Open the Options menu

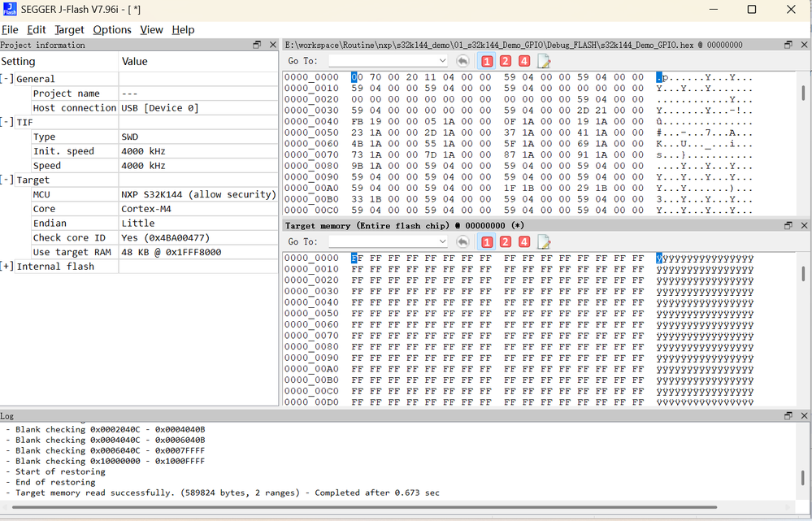tap(112, 29)
